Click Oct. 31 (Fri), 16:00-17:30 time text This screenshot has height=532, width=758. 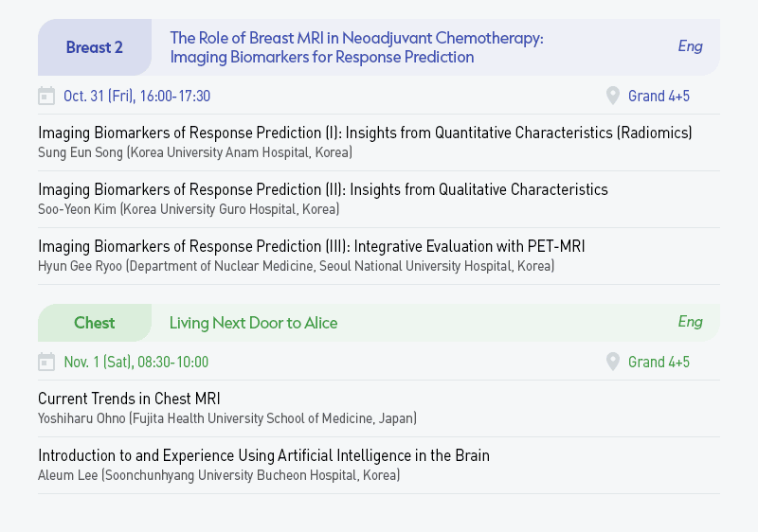point(136,96)
